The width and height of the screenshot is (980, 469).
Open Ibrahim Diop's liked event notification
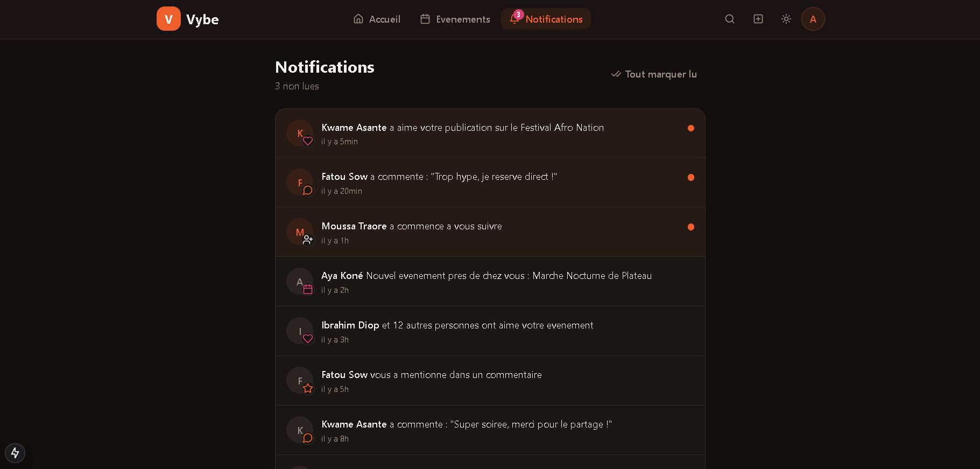coord(490,331)
